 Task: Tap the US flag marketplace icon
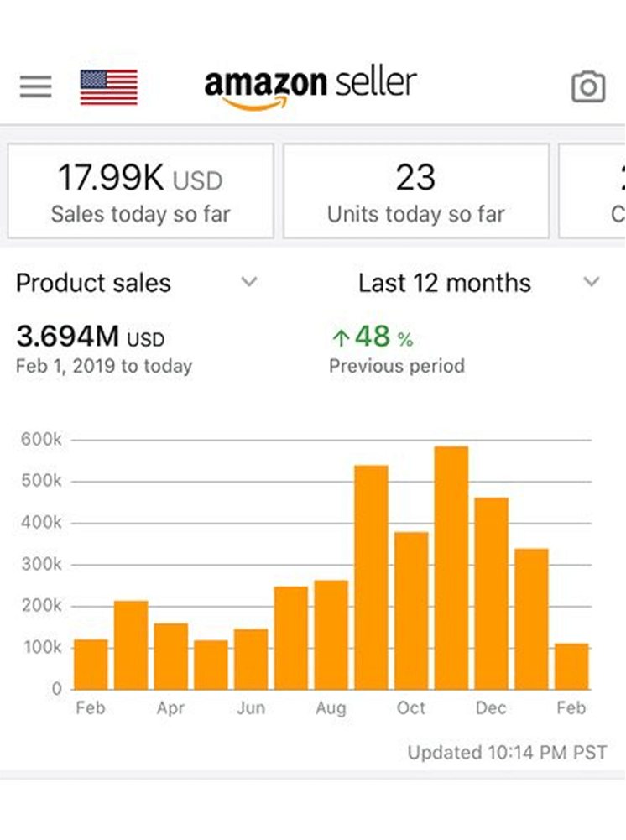[x=108, y=87]
